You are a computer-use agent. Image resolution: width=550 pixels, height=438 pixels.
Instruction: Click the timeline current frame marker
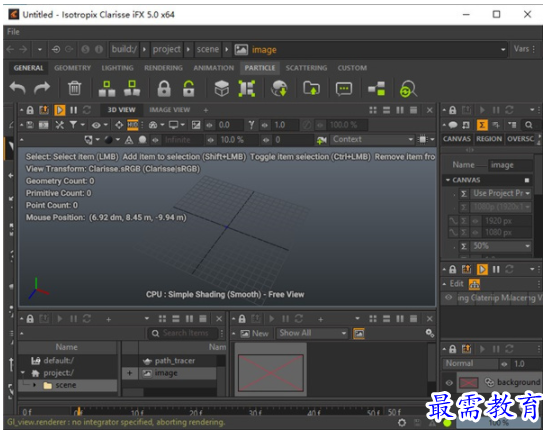79,411
